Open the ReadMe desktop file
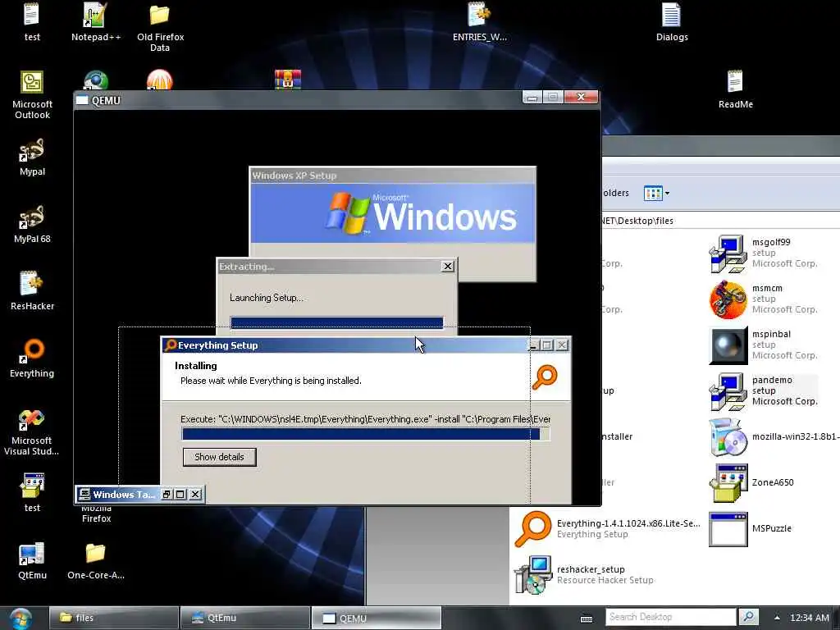Image resolution: width=840 pixels, height=630 pixels. 735,89
